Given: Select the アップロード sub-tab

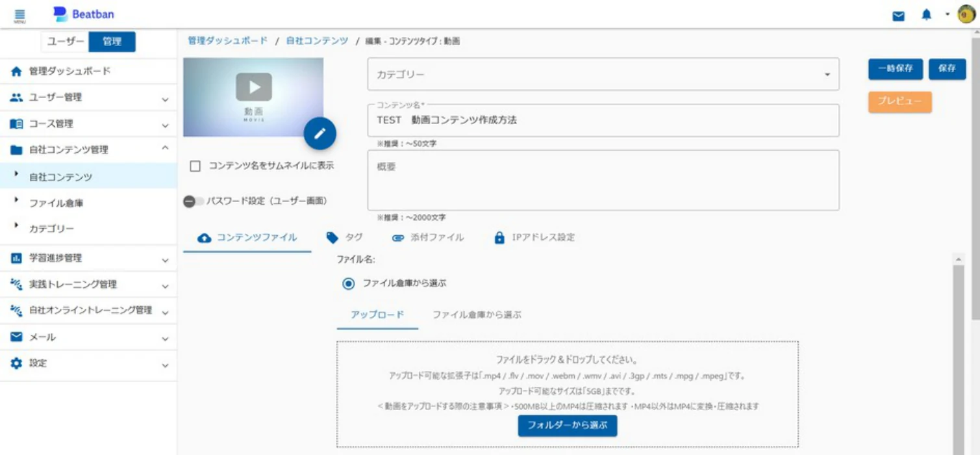Looking at the screenshot, I should [377, 315].
